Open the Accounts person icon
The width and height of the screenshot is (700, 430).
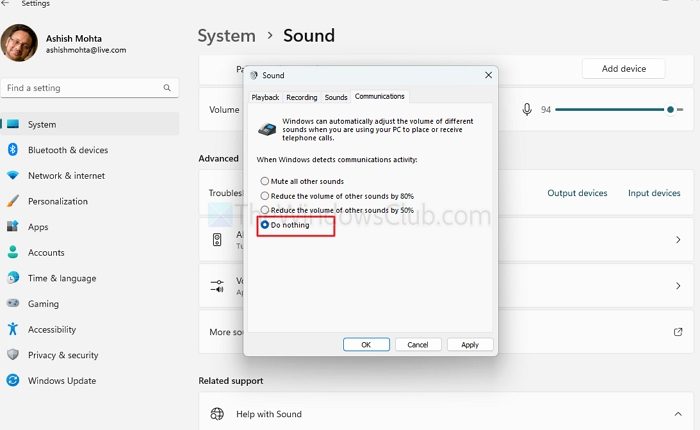tap(13, 252)
